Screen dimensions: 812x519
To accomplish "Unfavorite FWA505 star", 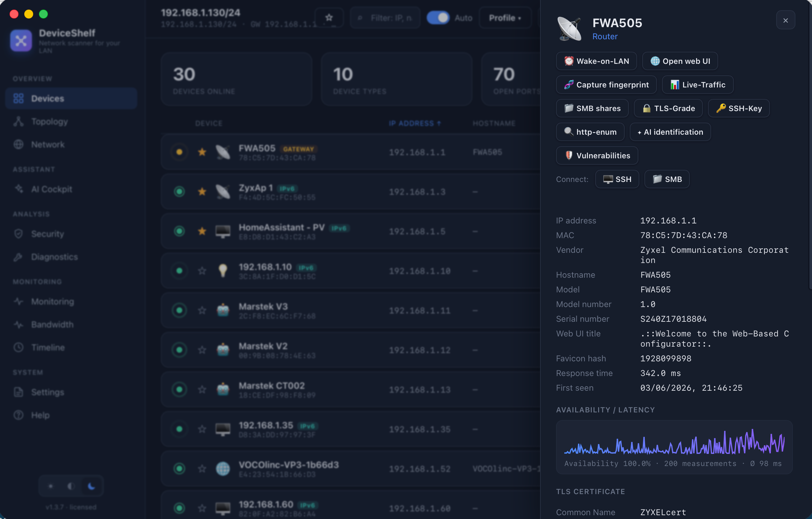I will coord(202,152).
